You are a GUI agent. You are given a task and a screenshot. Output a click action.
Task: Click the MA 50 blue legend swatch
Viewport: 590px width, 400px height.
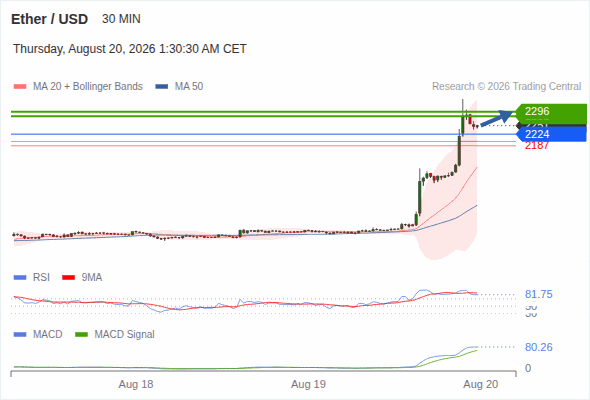click(162, 87)
